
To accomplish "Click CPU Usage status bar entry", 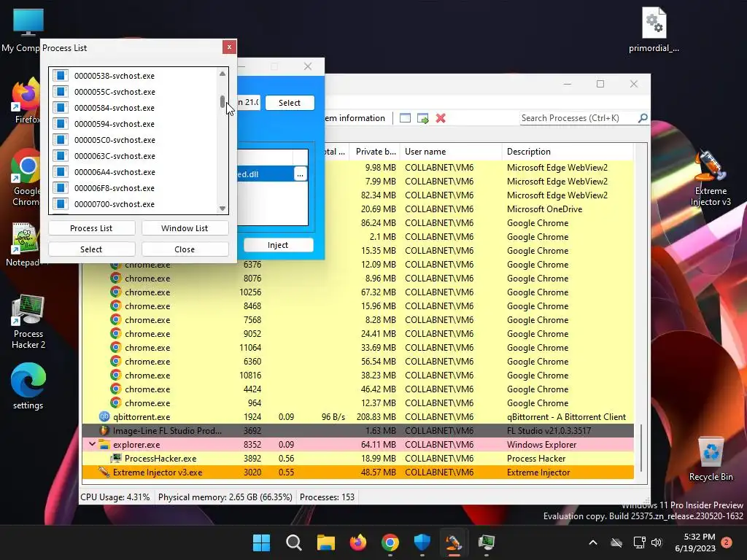I will [x=115, y=497].
